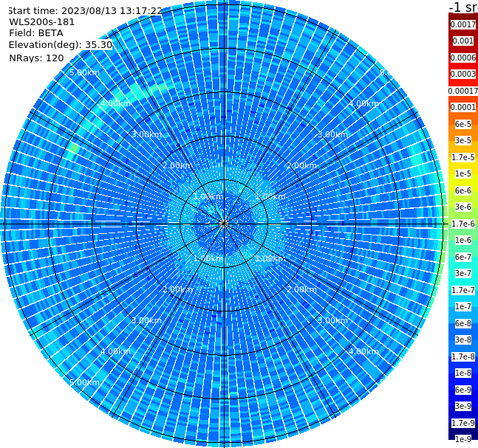Select the 0.001 colorbar value

pyautogui.click(x=463, y=41)
